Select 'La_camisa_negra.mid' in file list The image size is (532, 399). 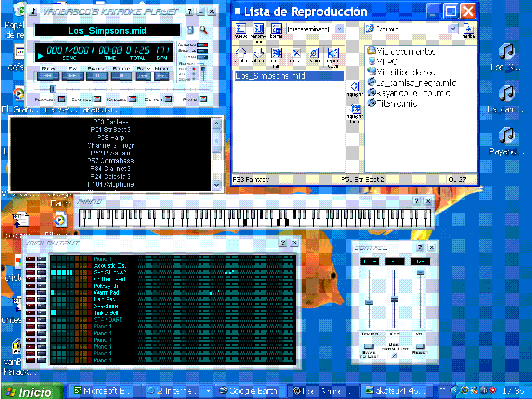point(412,83)
